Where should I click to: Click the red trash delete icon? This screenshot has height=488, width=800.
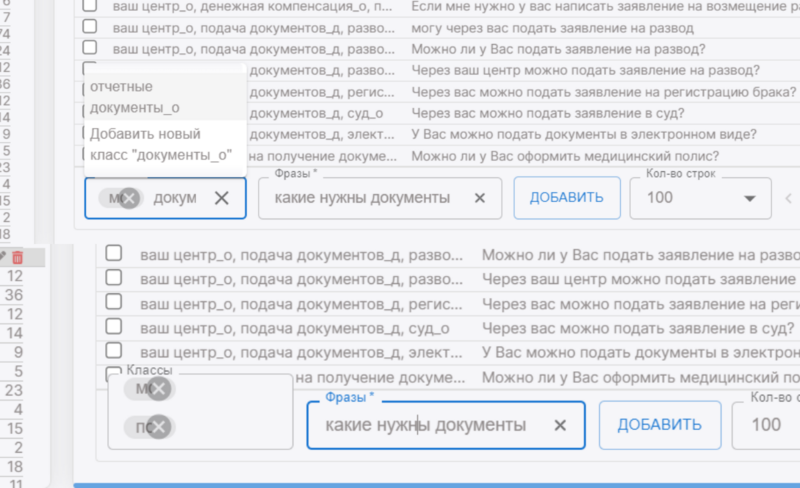pyautogui.click(x=17, y=258)
